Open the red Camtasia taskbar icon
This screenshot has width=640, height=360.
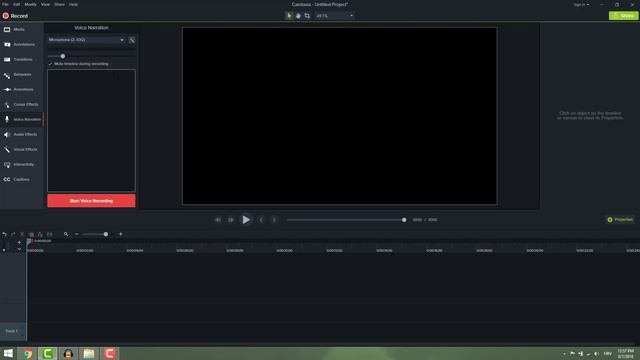pyautogui.click(x=109, y=353)
